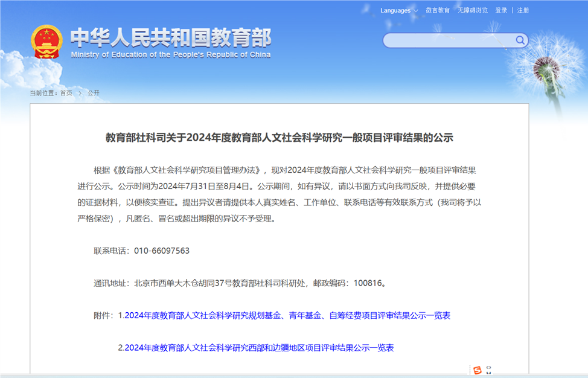Click the article headline about 2024年度 评审结果
This screenshot has height=378, width=588.
pos(280,138)
